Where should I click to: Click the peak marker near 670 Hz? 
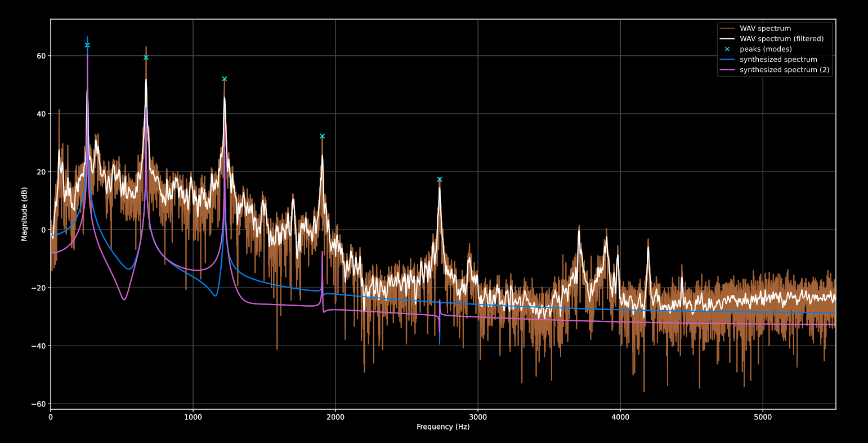tap(146, 57)
